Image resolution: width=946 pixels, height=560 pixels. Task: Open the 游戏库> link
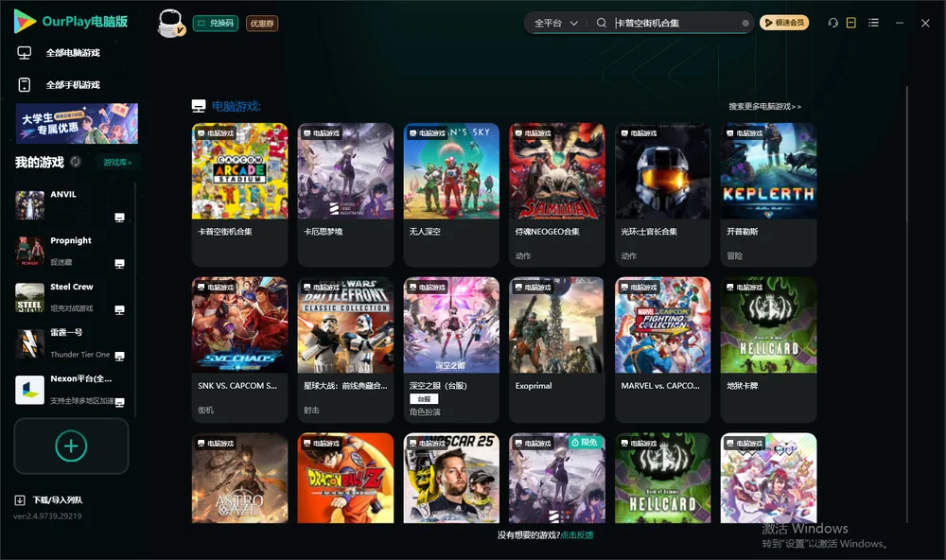(117, 163)
